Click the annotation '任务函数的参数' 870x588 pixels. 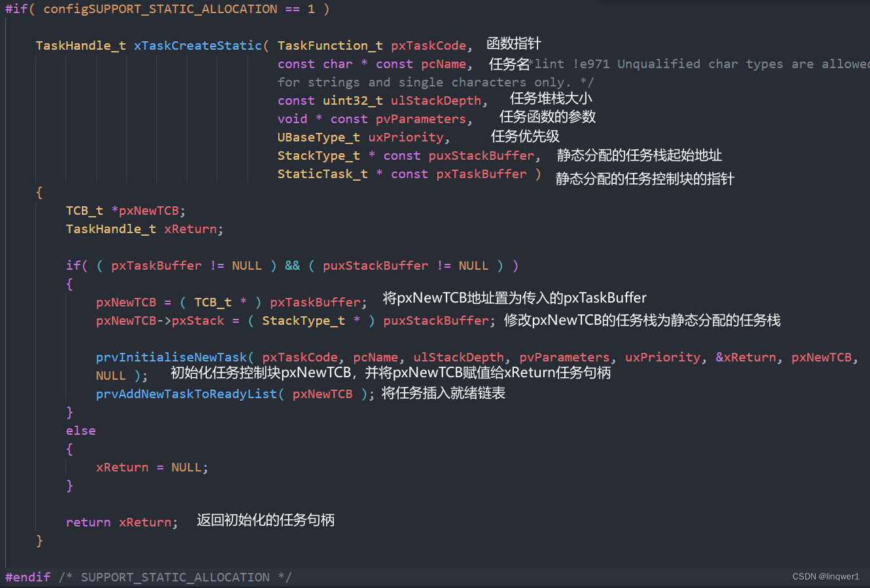tap(548, 117)
